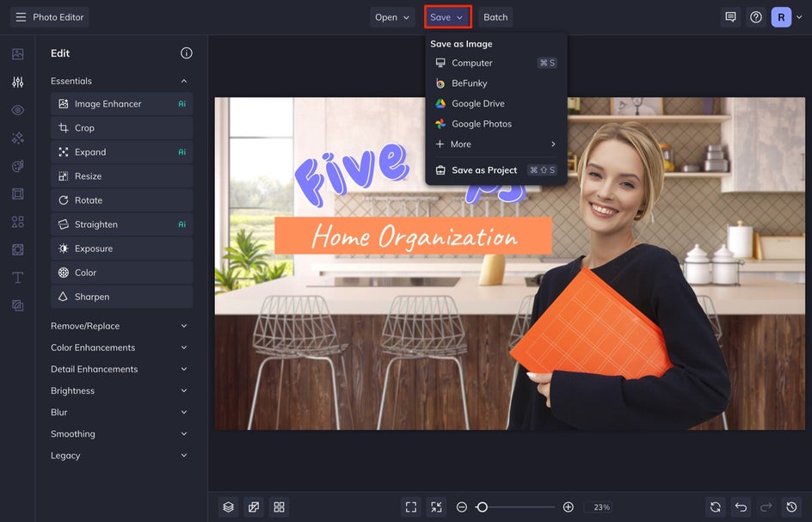Click the Save dropdown button
This screenshot has width=812, height=522.
click(x=447, y=17)
